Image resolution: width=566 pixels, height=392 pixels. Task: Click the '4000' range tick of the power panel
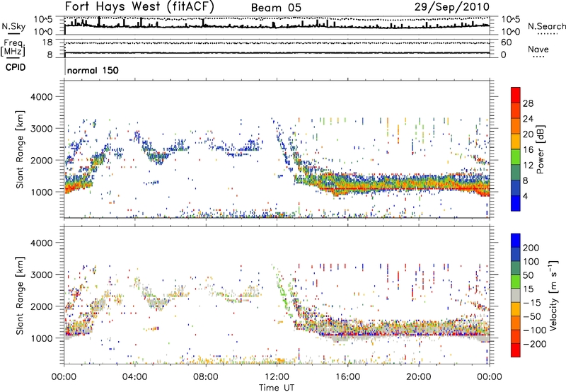(41, 97)
